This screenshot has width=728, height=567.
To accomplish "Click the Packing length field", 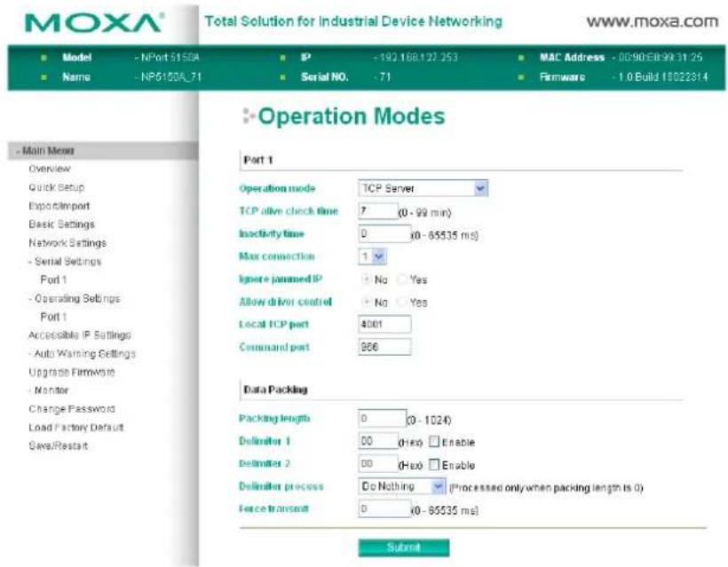I will click(382, 419).
